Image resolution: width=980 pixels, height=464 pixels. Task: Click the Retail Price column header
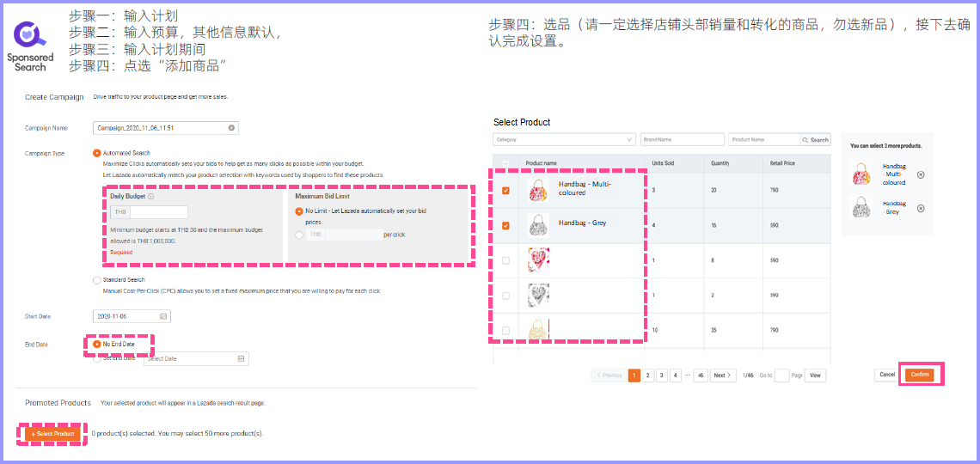(782, 163)
